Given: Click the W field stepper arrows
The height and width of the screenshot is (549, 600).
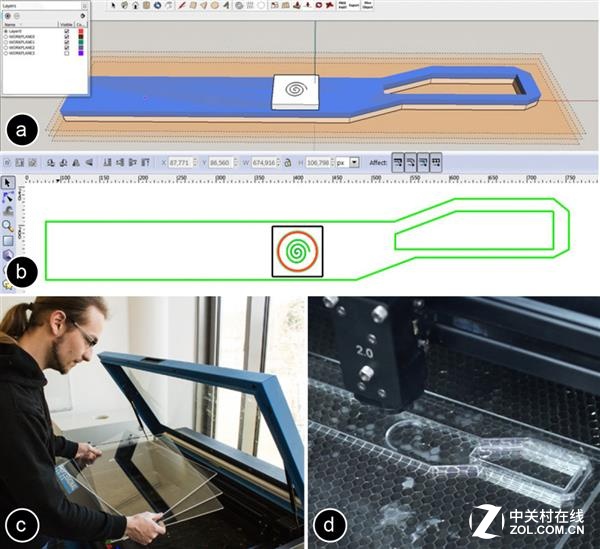Looking at the screenshot, I should click(279, 163).
